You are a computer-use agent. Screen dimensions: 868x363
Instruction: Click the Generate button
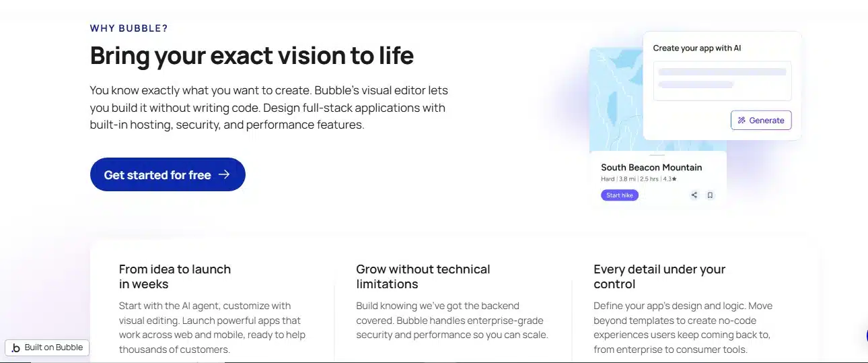tap(761, 121)
